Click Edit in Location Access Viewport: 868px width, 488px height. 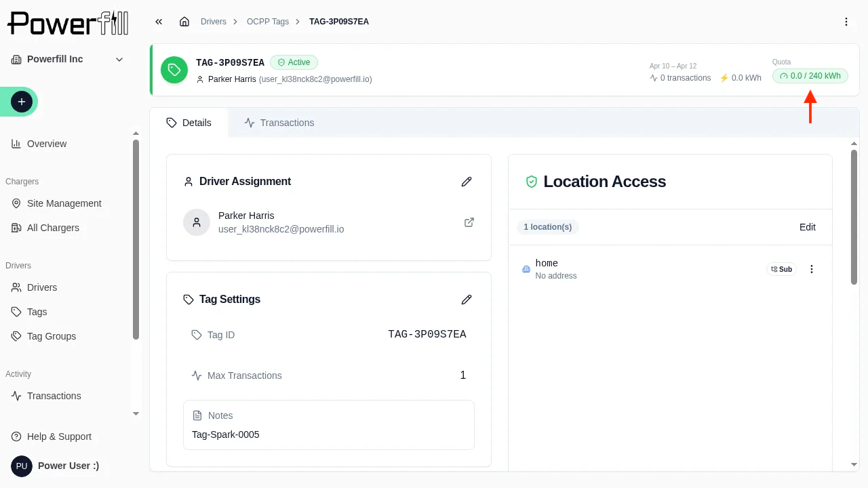[808, 227]
